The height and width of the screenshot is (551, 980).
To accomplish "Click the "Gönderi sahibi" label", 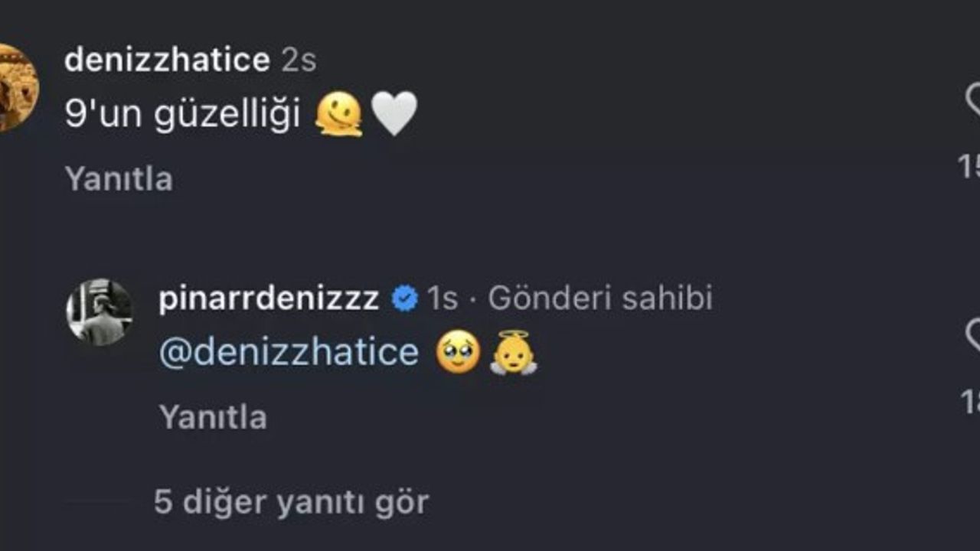I will point(600,298).
